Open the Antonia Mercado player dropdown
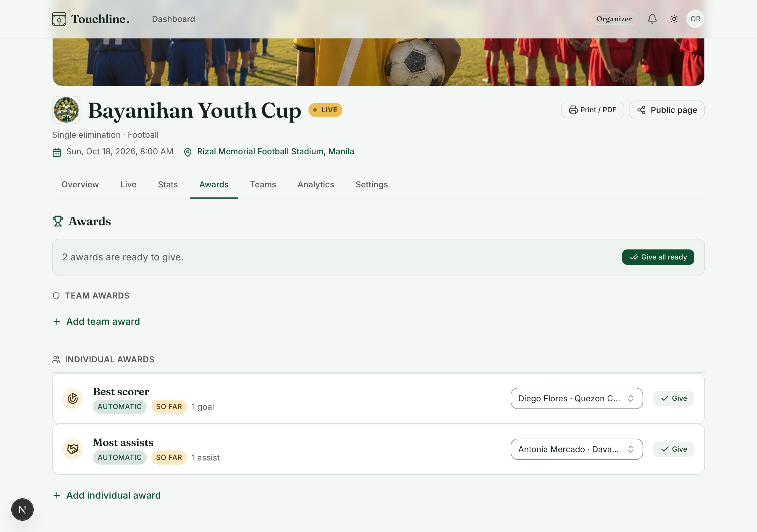 point(577,449)
